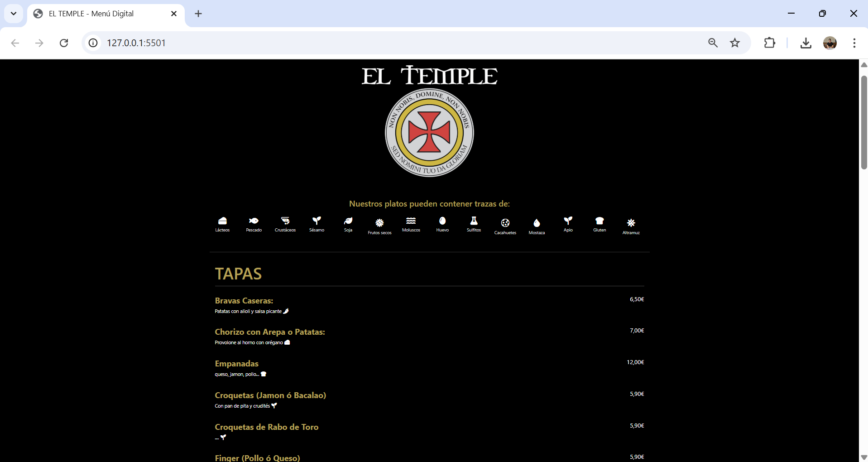Click the Finger (Pollo ó Queso) title
Image resolution: width=868 pixels, height=462 pixels.
(x=257, y=458)
